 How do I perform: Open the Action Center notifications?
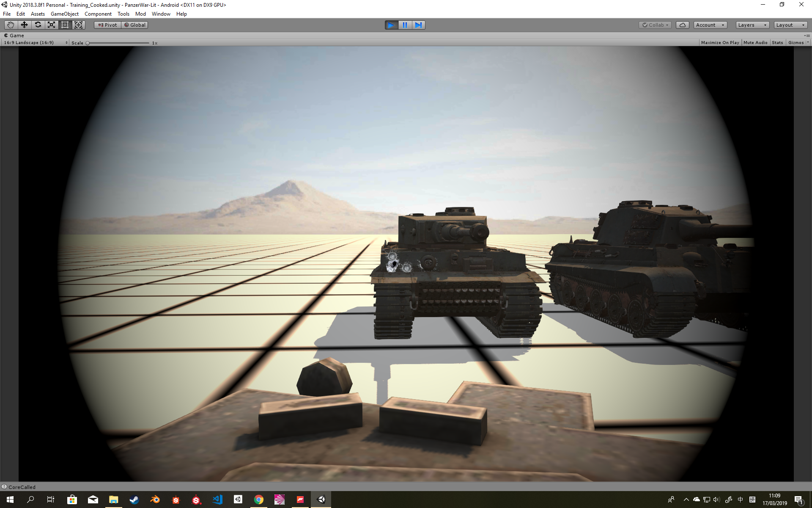pos(798,500)
